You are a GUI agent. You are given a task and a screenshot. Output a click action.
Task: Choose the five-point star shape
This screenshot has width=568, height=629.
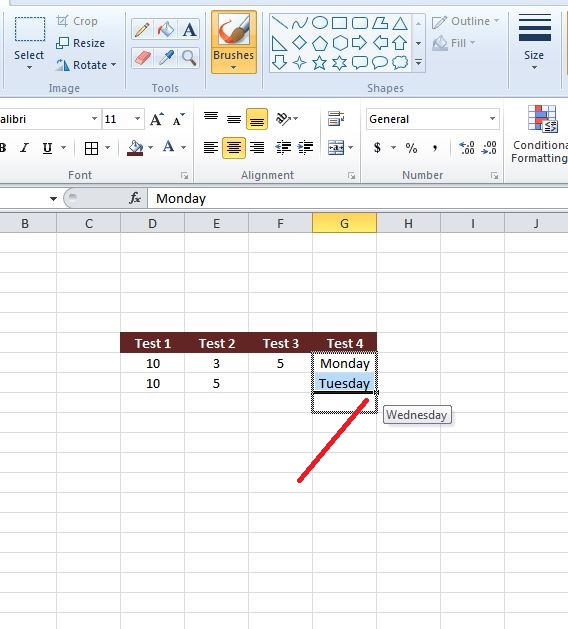pyautogui.click(x=319, y=63)
